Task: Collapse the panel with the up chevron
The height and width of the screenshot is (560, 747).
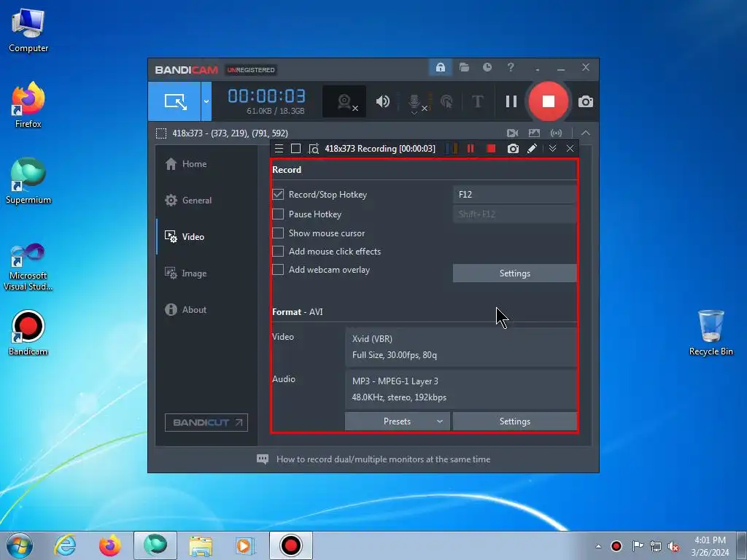Action: pos(586,133)
